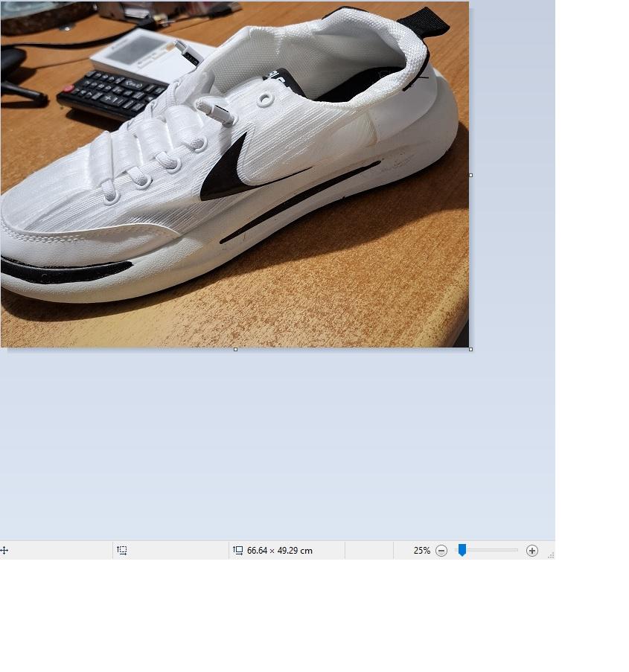Click the "25%" zoom level text
This screenshot has height=672, width=629.
point(422,551)
